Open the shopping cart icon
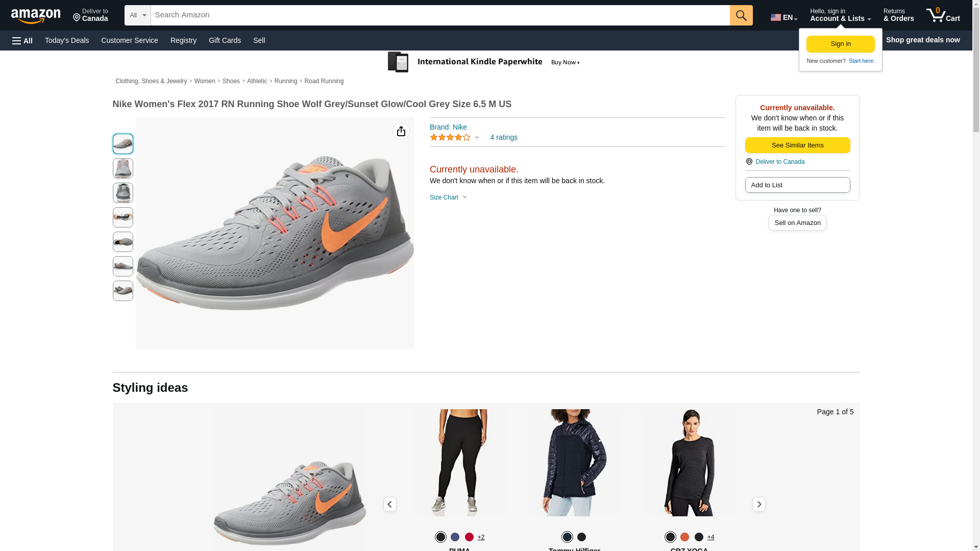 pyautogui.click(x=942, y=15)
